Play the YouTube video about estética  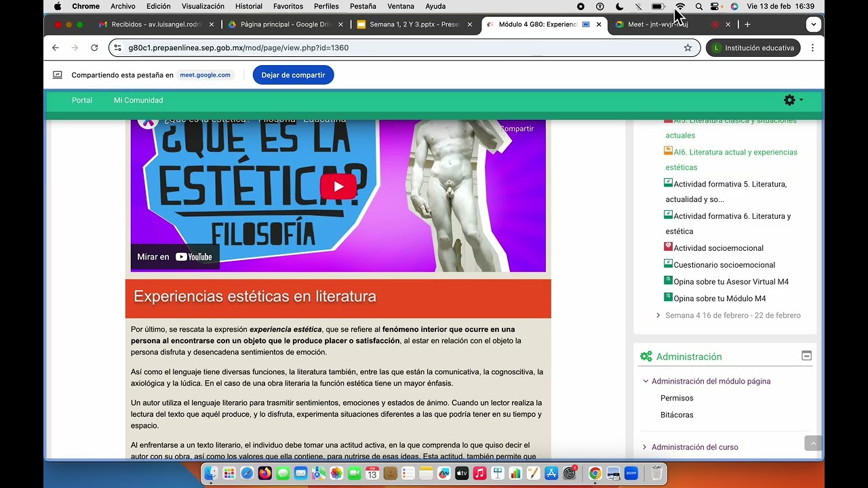coord(338,186)
